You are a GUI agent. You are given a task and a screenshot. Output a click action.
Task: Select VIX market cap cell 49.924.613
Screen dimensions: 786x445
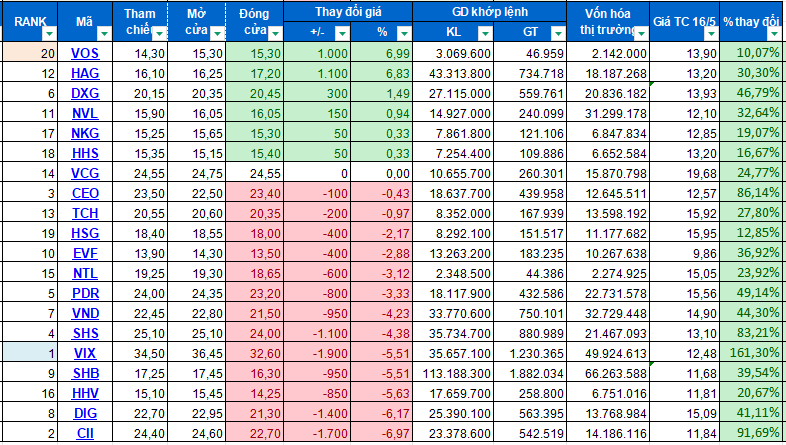pos(608,353)
